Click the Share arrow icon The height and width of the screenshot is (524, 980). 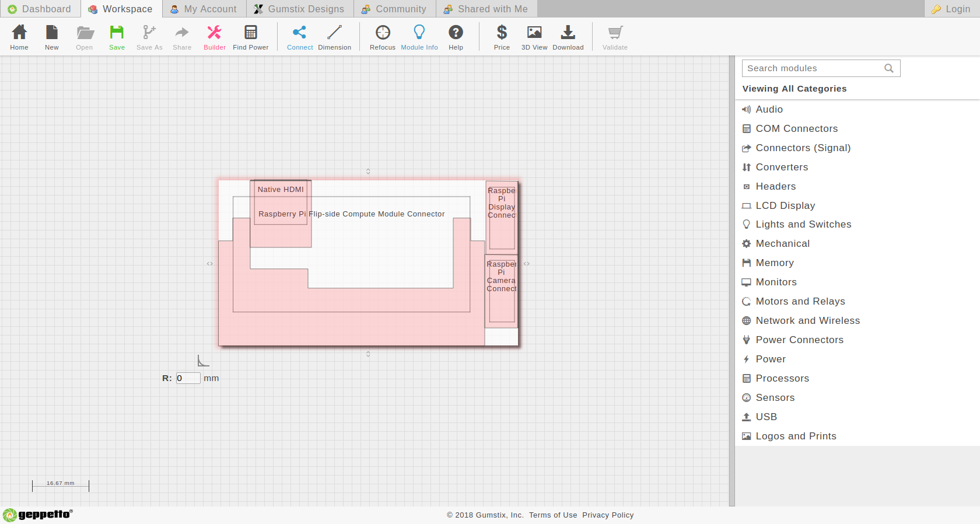pos(182,37)
